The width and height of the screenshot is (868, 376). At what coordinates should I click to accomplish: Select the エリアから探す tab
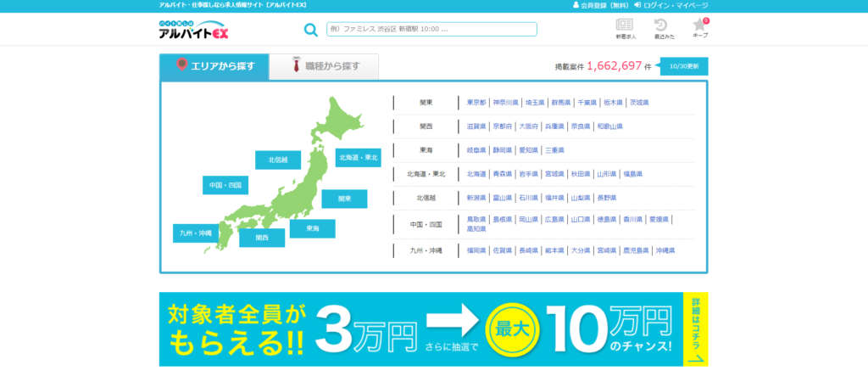pyautogui.click(x=214, y=66)
